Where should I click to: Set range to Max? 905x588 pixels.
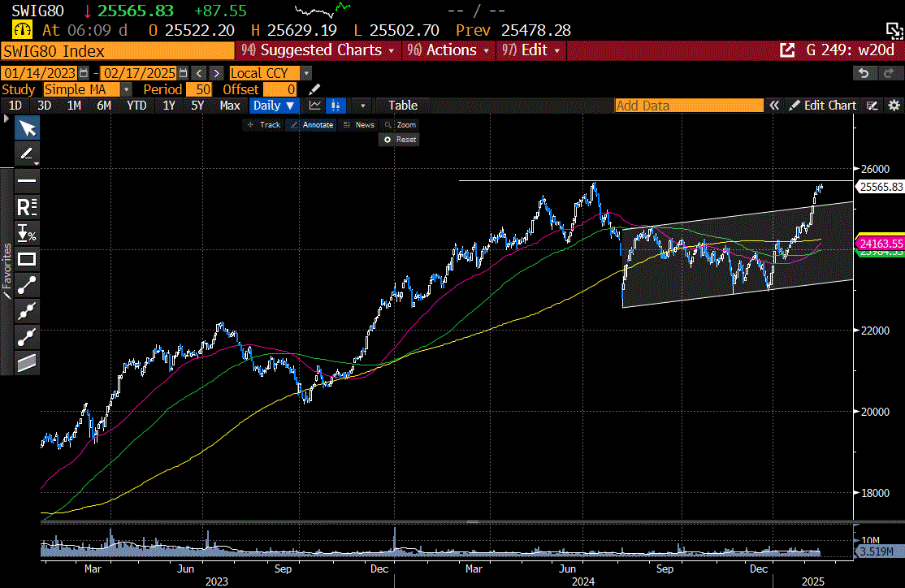230,106
